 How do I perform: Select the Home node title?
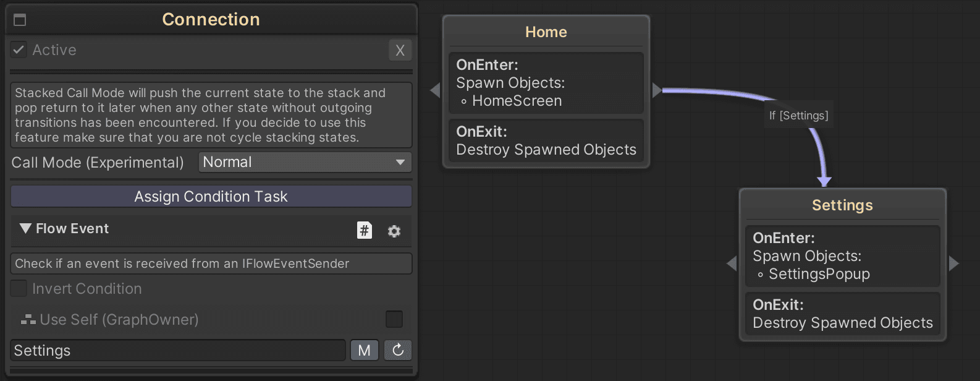pyautogui.click(x=546, y=32)
